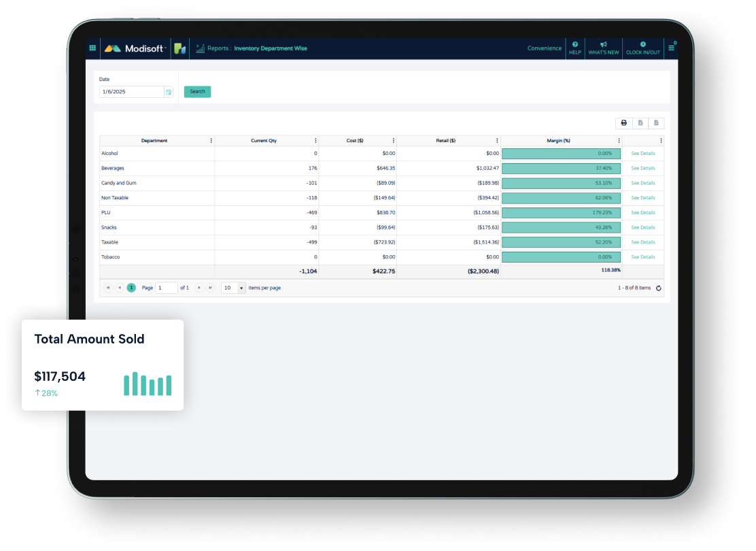
Task: Open the date picker calendar
Action: (x=168, y=91)
